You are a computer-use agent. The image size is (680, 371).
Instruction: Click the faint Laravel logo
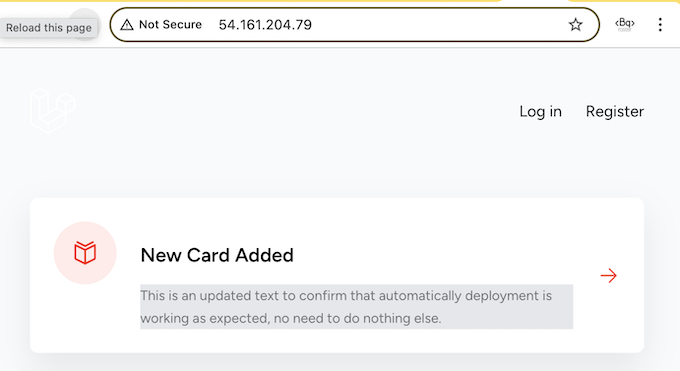52,110
